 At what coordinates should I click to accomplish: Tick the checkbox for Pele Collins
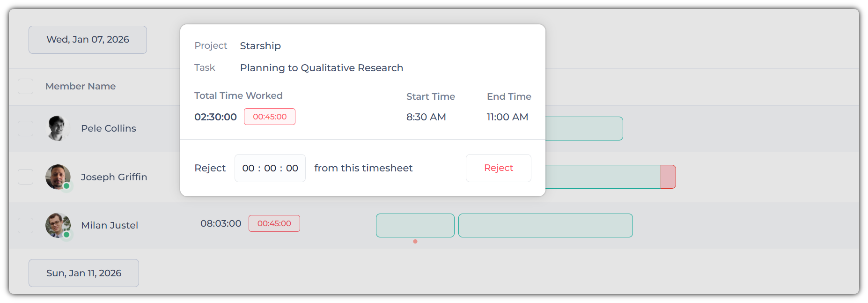pos(26,128)
